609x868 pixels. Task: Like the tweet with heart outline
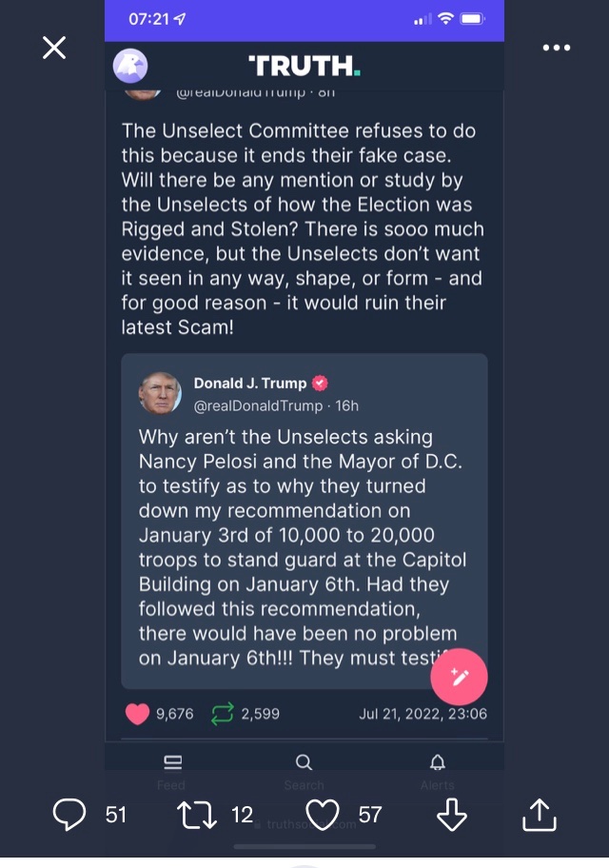tap(324, 814)
